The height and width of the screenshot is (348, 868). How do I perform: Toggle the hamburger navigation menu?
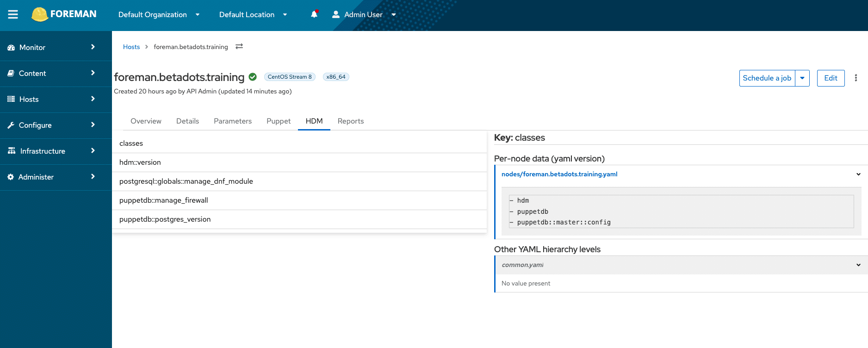pyautogui.click(x=13, y=14)
